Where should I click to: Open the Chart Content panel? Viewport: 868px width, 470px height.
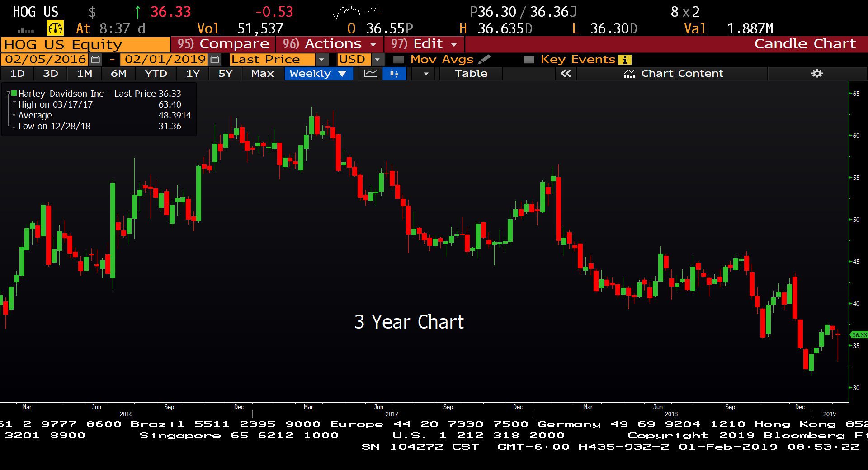(x=673, y=73)
